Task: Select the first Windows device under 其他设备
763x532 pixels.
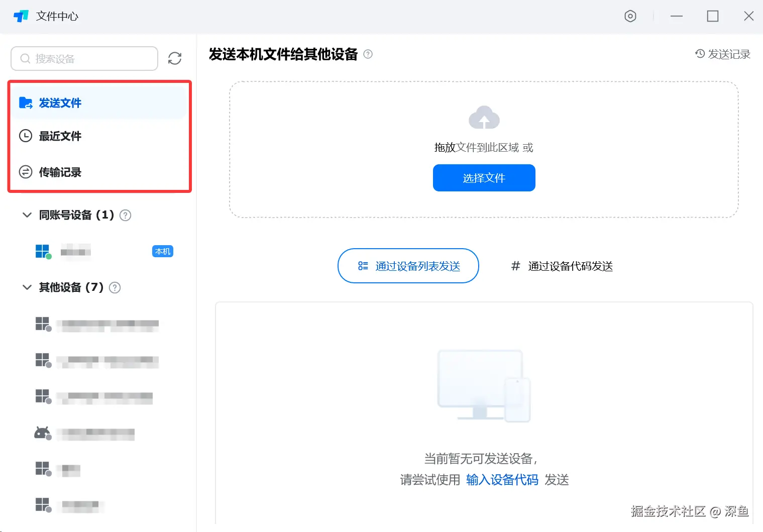Action: (x=99, y=325)
